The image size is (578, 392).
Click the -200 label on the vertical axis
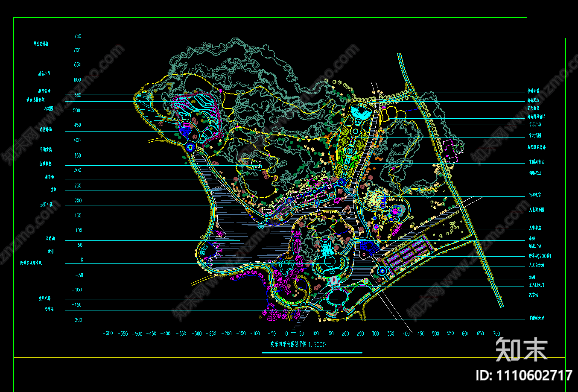point(77,320)
